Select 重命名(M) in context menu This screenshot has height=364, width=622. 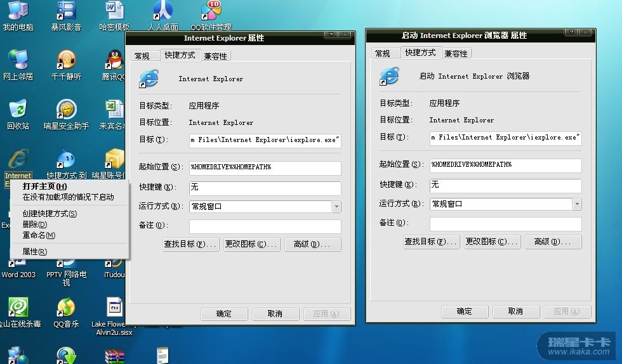coord(39,235)
